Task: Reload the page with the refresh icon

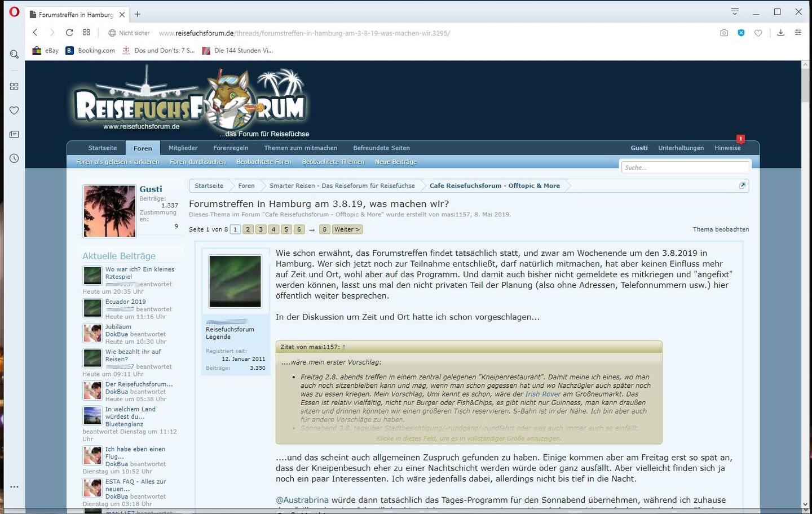Action: pyautogui.click(x=69, y=33)
